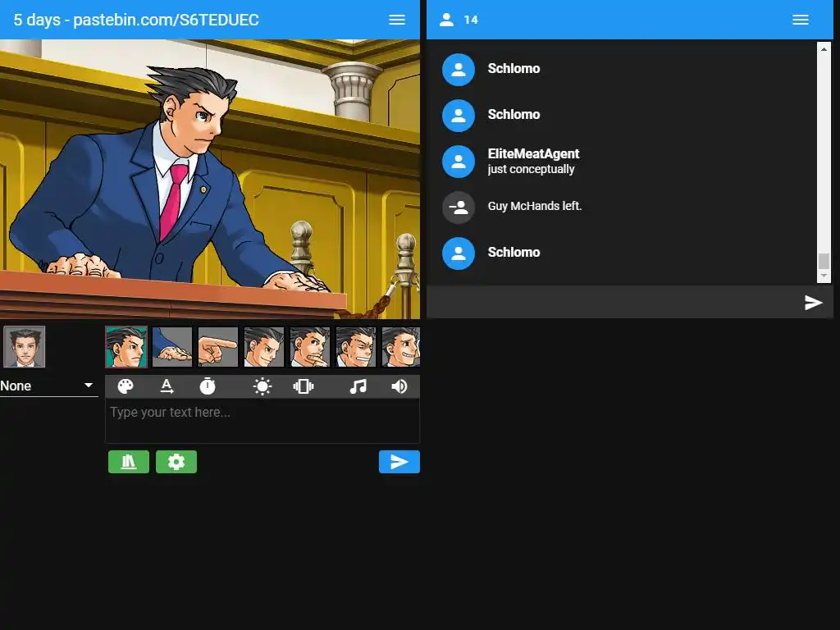
Task: Click the text formatting underline-A icon
Action: 167,386
